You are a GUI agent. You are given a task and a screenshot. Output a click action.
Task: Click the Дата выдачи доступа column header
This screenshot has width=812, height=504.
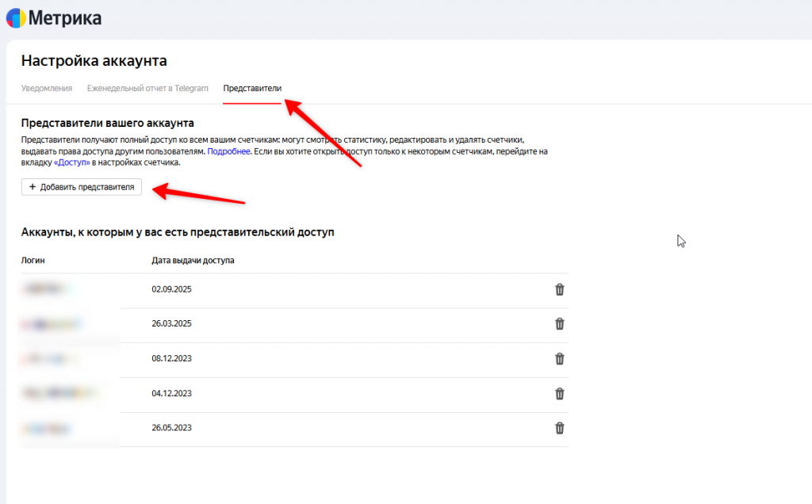pyautogui.click(x=193, y=260)
